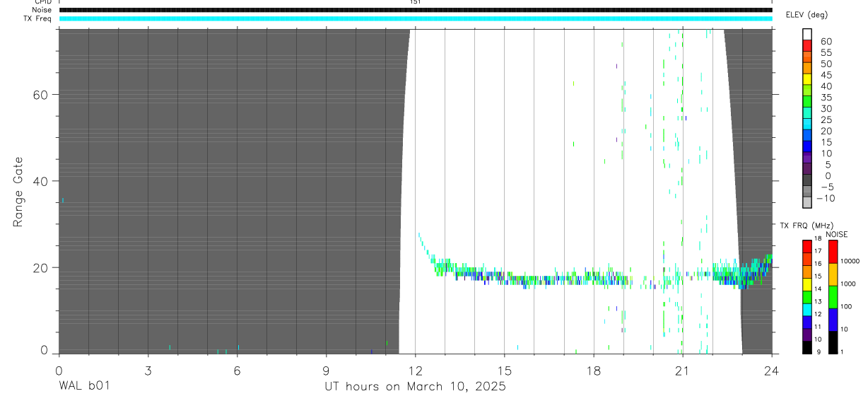Pick the green 100–1000 segment of the NOISE colorbar
The width and height of the screenshot is (868, 401).
pos(834,296)
